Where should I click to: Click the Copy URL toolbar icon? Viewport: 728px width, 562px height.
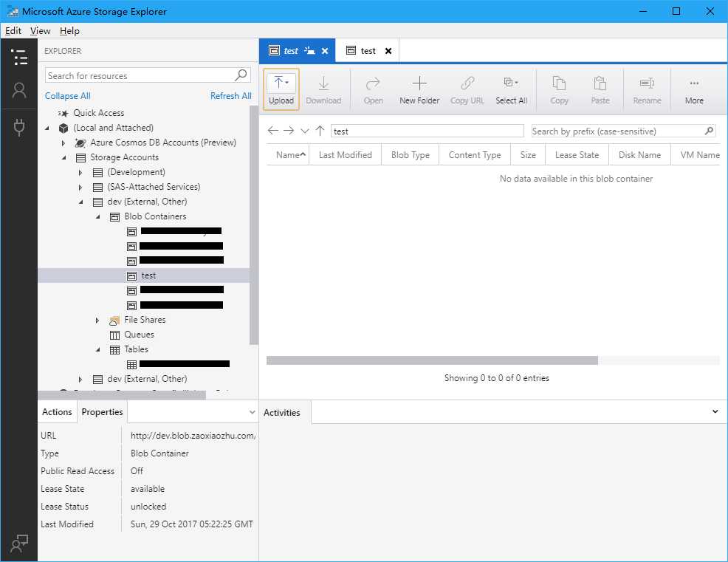pos(467,89)
